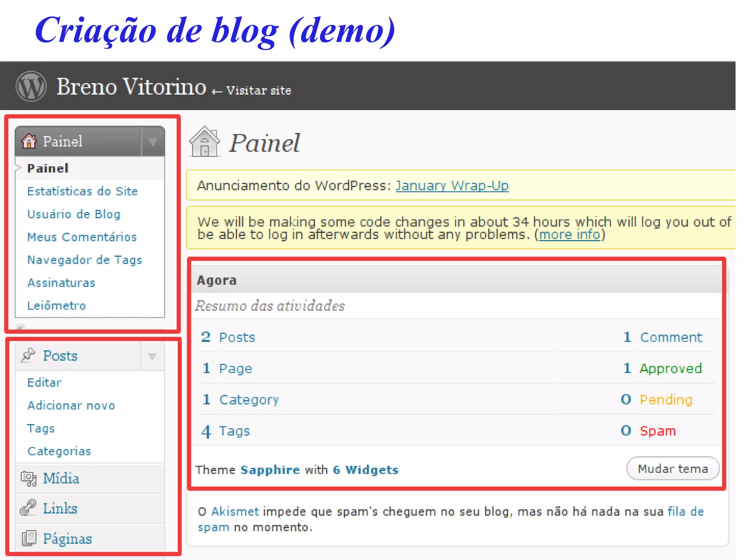Click the Tags link in Agora summary

point(235,431)
